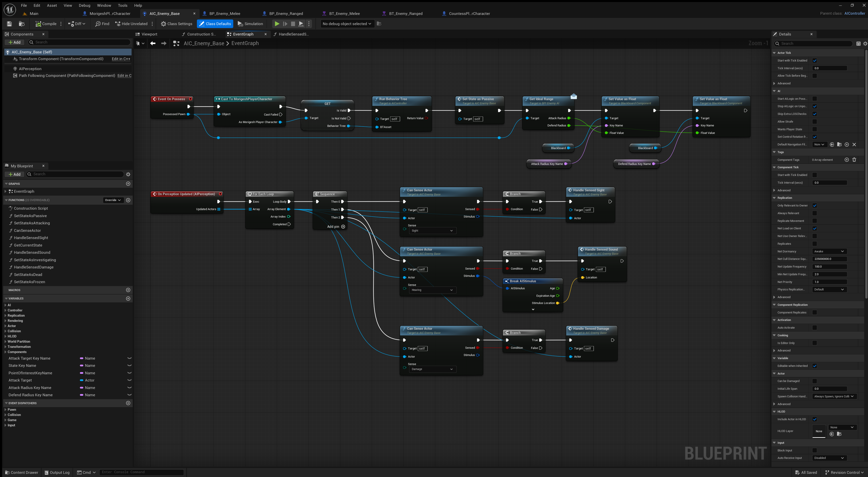
Task: Click the Browse to asset icon
Action: [x=21, y=24]
